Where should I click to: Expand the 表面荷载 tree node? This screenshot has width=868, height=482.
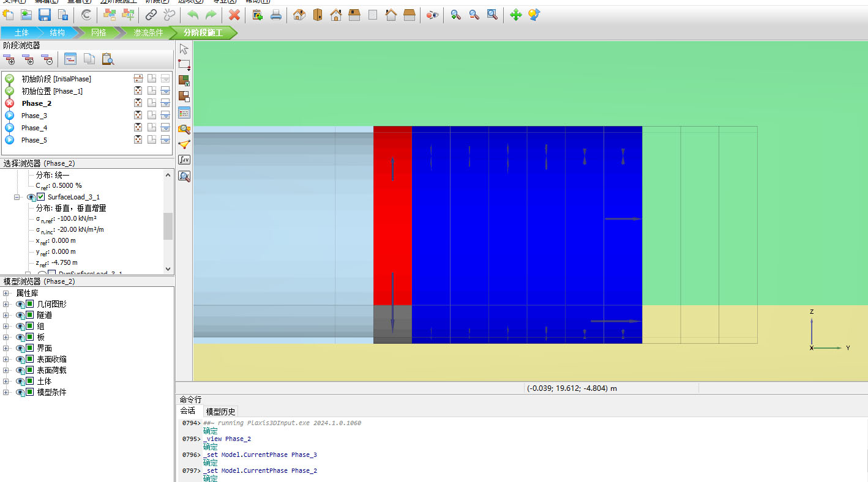pos(6,370)
